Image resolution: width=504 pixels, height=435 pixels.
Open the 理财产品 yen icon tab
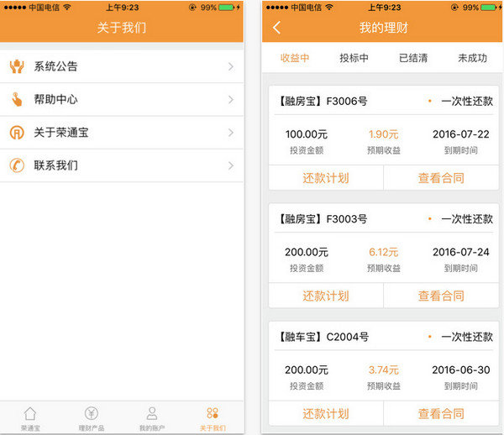pos(92,413)
